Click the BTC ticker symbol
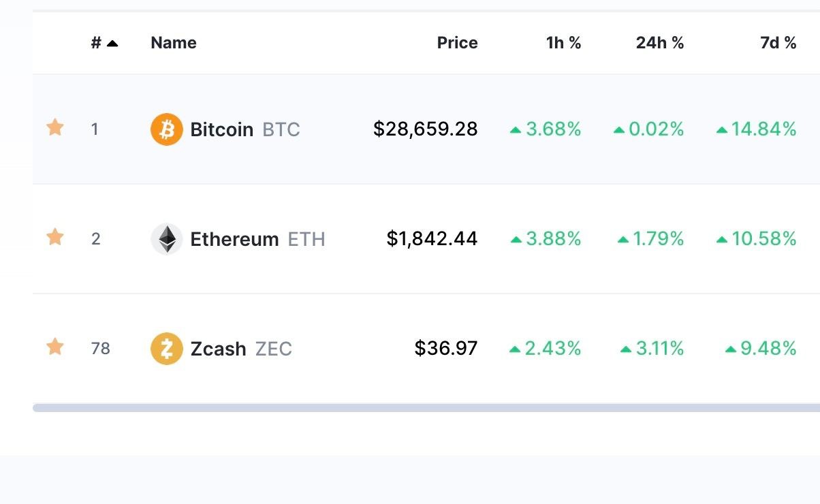Screen dimensions: 820x504 (281, 129)
